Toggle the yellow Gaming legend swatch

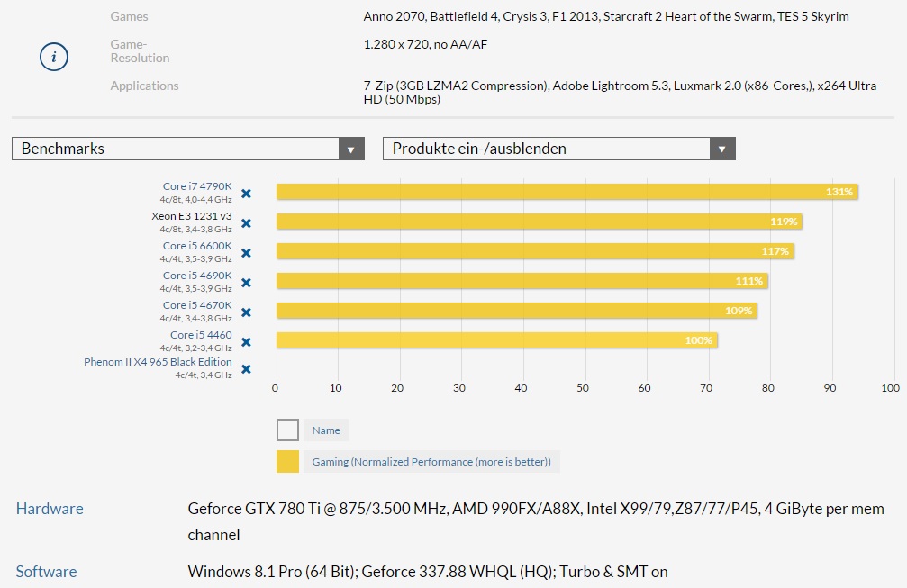click(x=287, y=461)
